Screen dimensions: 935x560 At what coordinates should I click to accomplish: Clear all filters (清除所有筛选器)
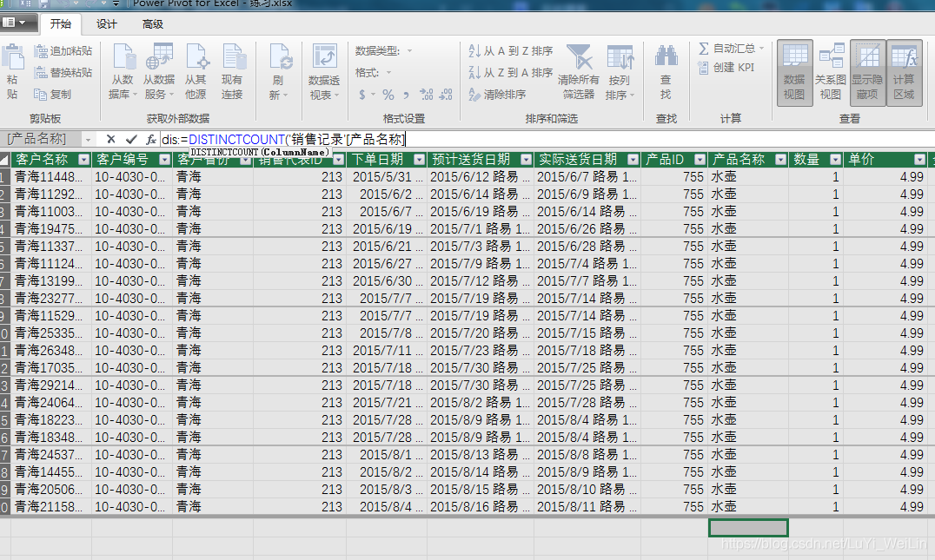(579, 71)
